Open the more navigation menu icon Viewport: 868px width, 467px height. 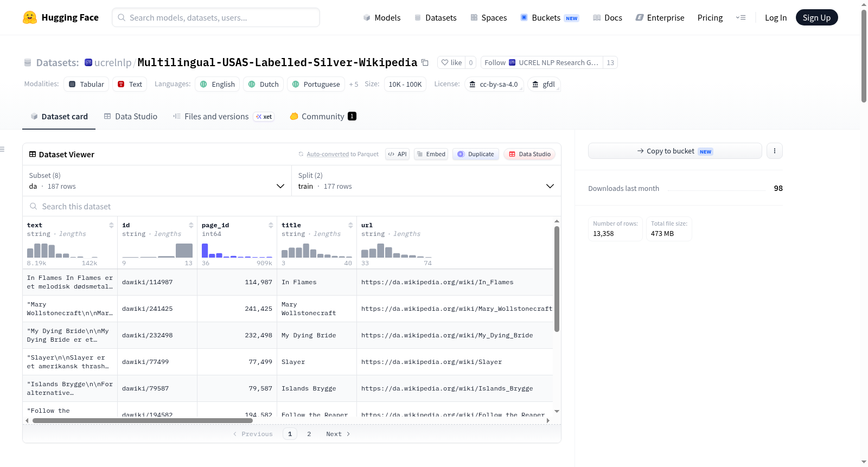741,18
